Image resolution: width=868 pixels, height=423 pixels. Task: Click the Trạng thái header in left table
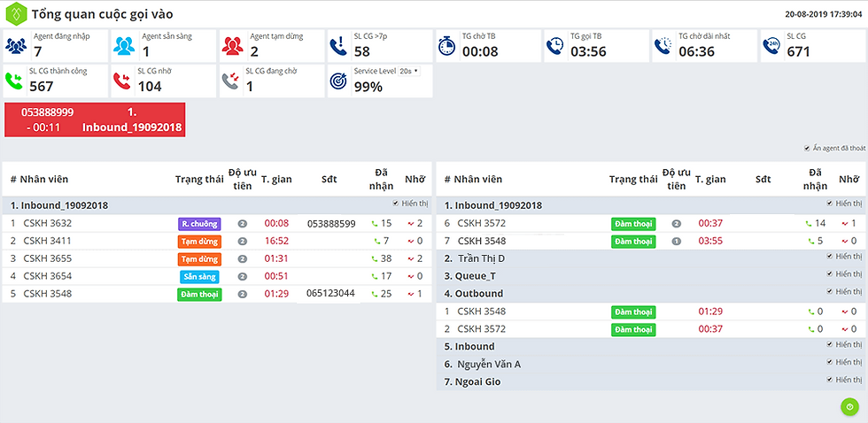click(199, 179)
